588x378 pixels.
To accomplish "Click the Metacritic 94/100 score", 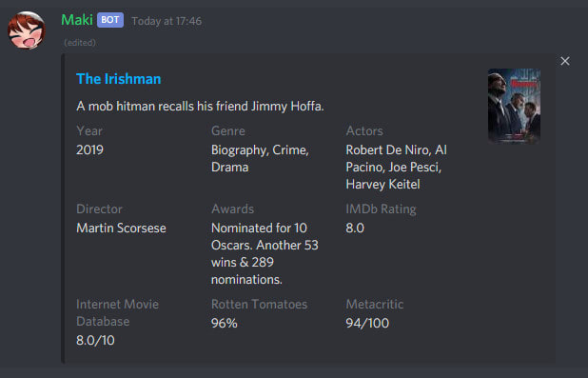I will click(367, 323).
